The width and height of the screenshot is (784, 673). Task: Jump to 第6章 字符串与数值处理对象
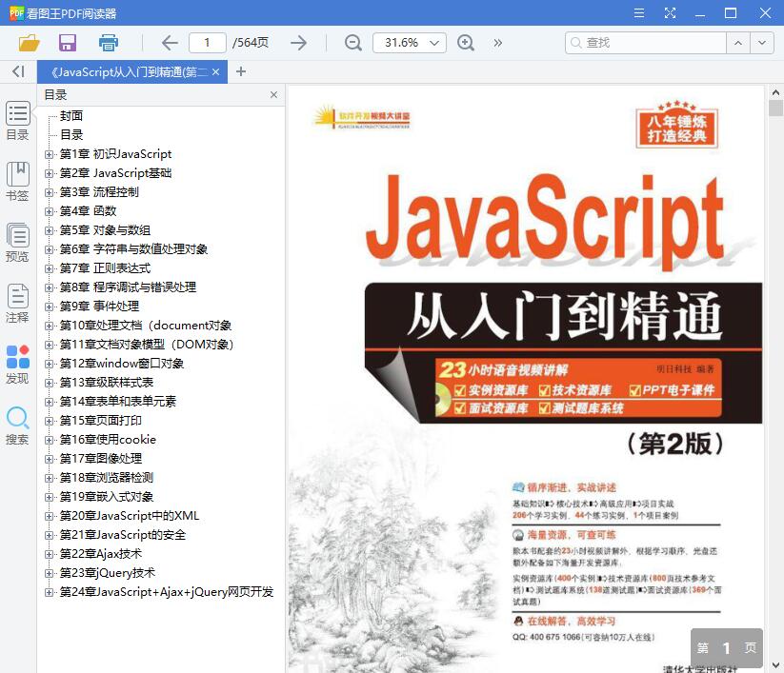[x=133, y=249]
